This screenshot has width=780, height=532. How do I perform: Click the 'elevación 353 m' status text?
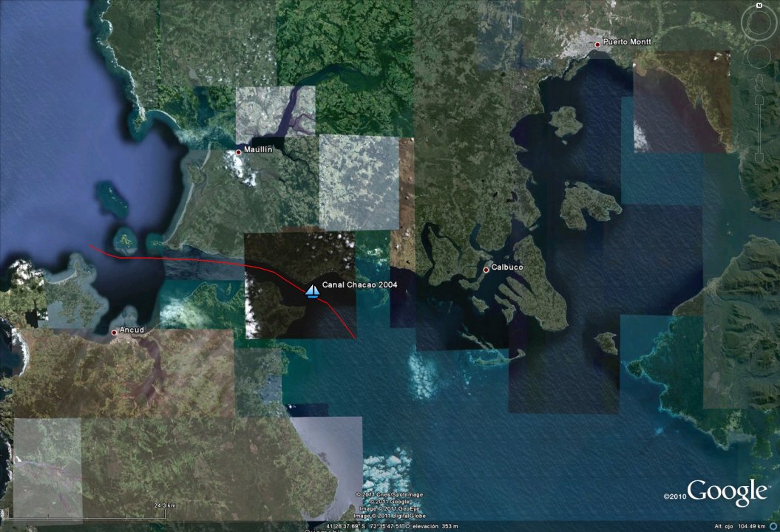coord(435,526)
